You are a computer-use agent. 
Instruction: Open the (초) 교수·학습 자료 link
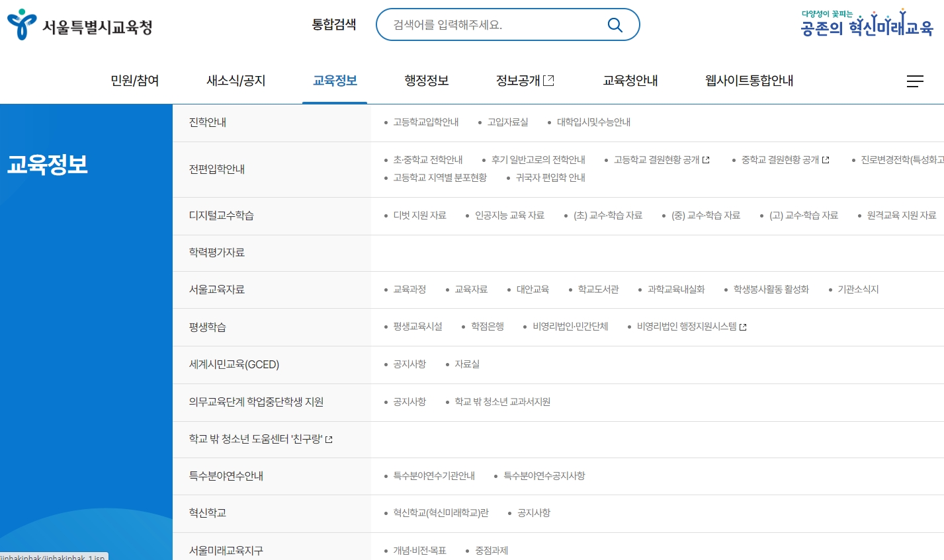click(x=608, y=216)
